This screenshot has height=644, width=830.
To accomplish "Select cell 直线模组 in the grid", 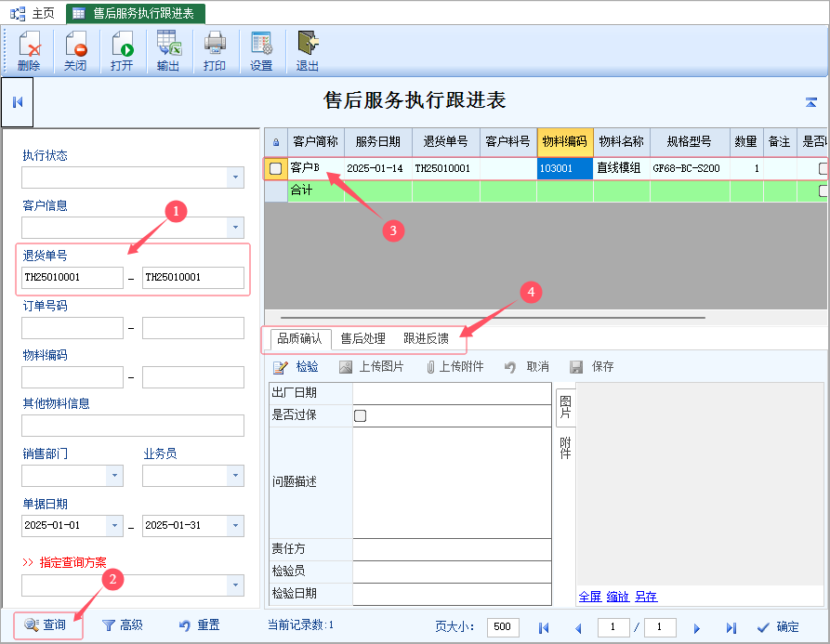I will 622,169.
